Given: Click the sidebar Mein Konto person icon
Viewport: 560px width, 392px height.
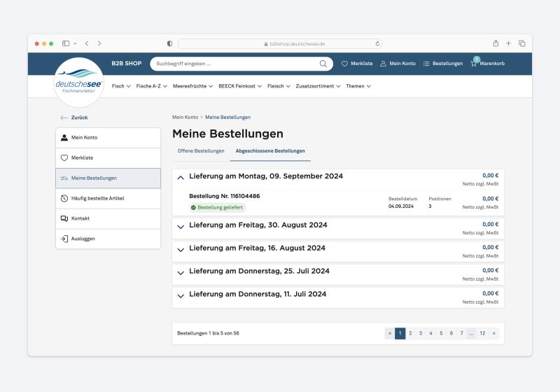Looking at the screenshot, I should tap(64, 137).
